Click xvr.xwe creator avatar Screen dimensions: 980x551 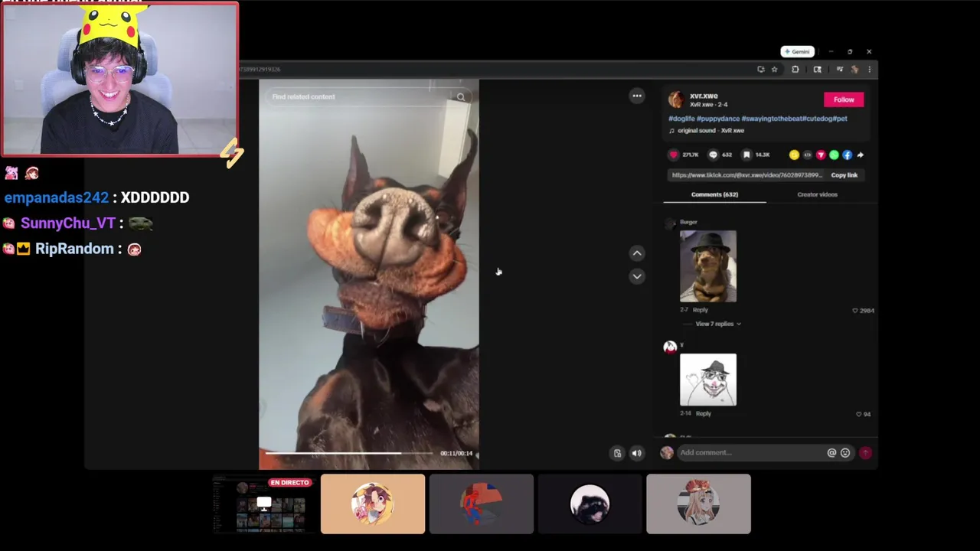[x=676, y=99]
